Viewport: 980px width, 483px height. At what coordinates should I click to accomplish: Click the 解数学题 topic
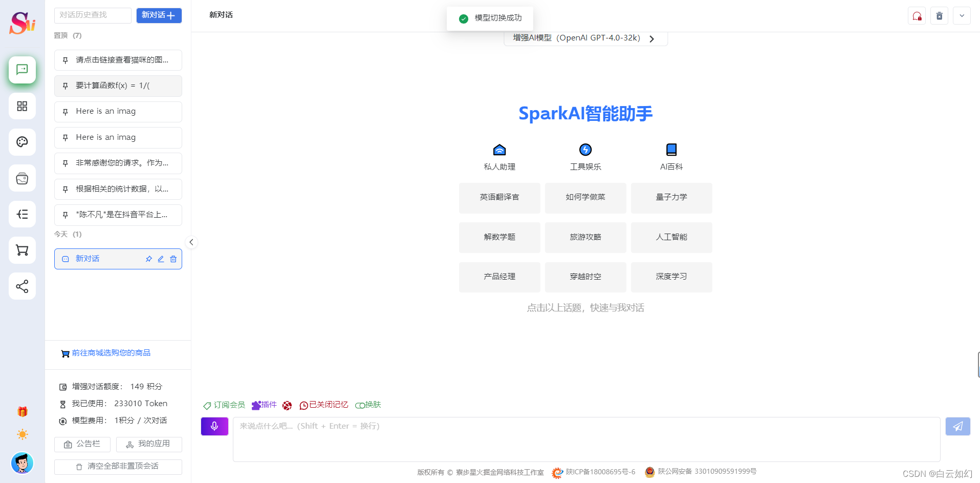(x=499, y=238)
